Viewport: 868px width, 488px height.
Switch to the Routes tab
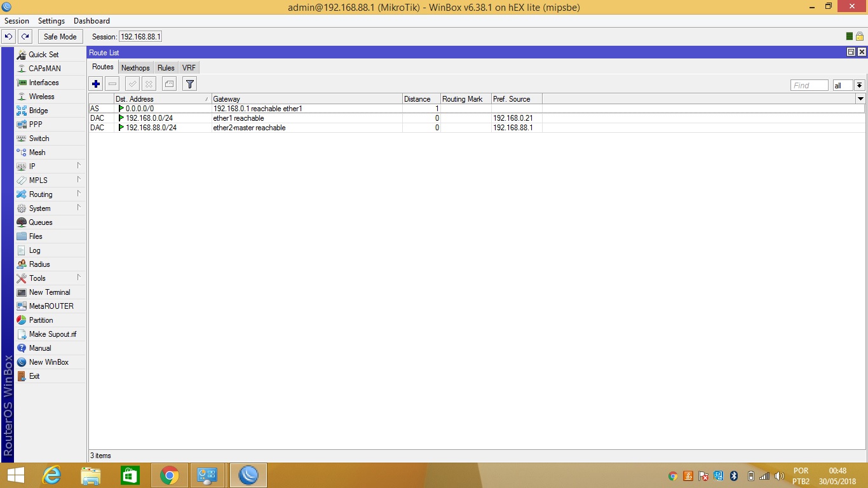(103, 67)
